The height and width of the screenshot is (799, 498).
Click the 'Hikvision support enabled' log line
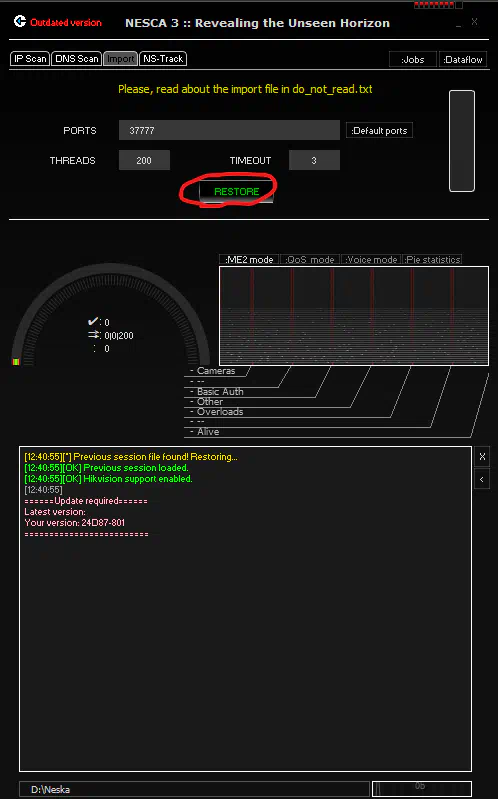[x=109, y=479]
